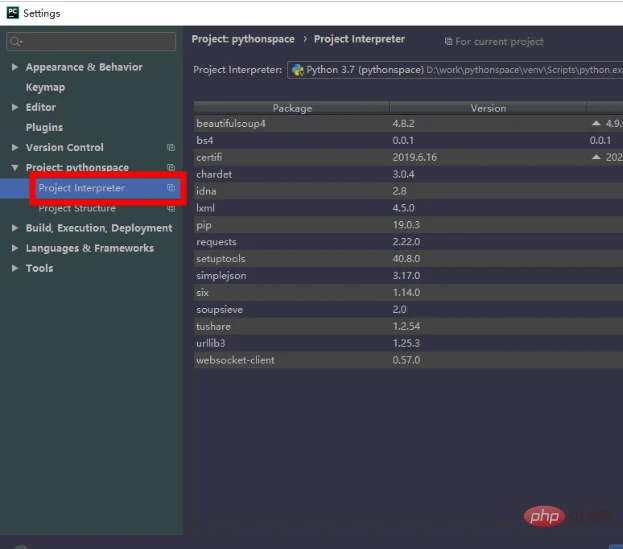Open the Plugins settings page
The width and height of the screenshot is (623, 549).
point(44,127)
